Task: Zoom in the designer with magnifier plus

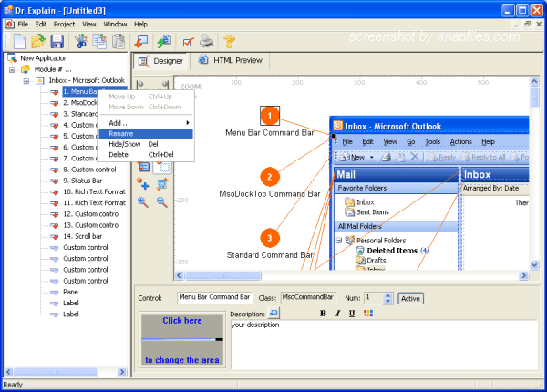Action: pos(143,201)
